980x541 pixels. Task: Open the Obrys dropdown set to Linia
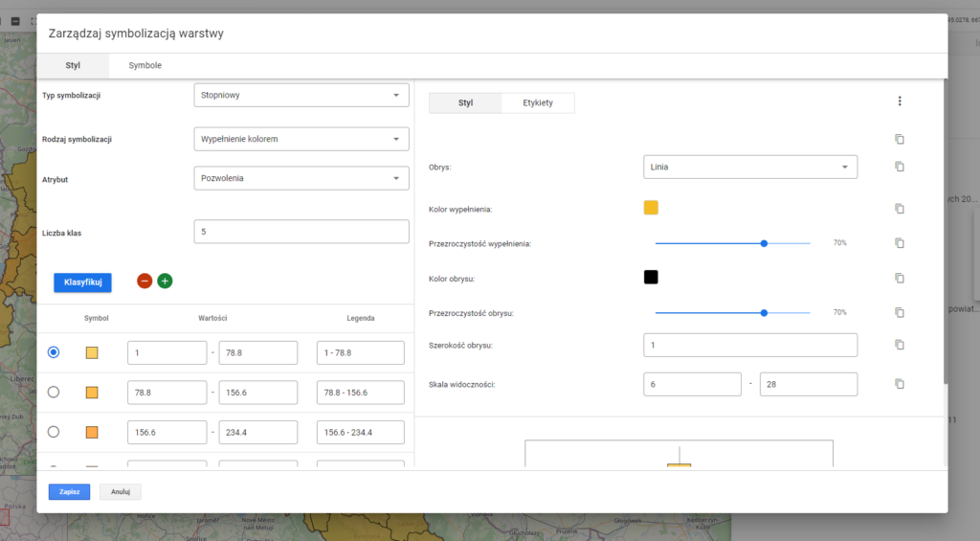750,167
